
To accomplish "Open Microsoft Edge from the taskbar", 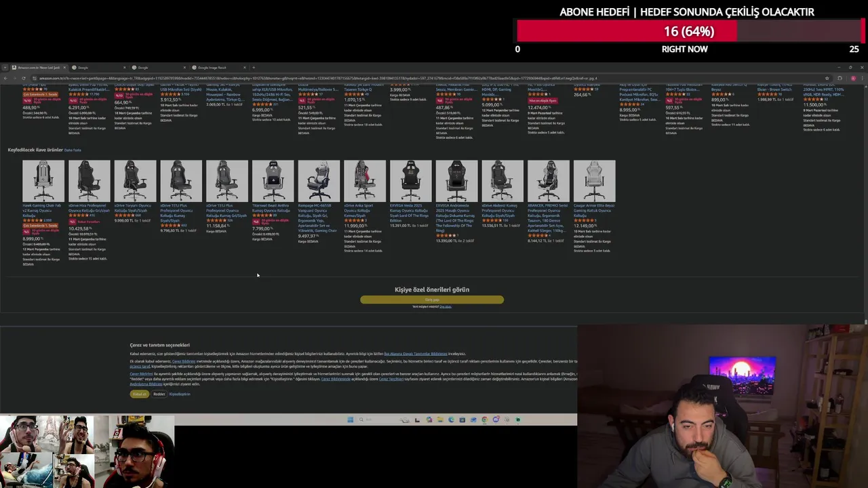I will click(x=451, y=420).
